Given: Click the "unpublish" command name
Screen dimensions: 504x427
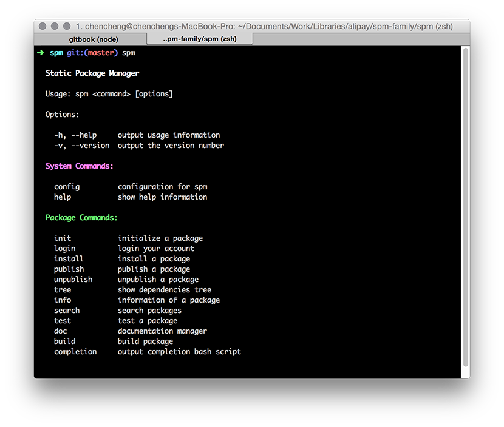Looking at the screenshot, I should pyautogui.click(x=73, y=280).
